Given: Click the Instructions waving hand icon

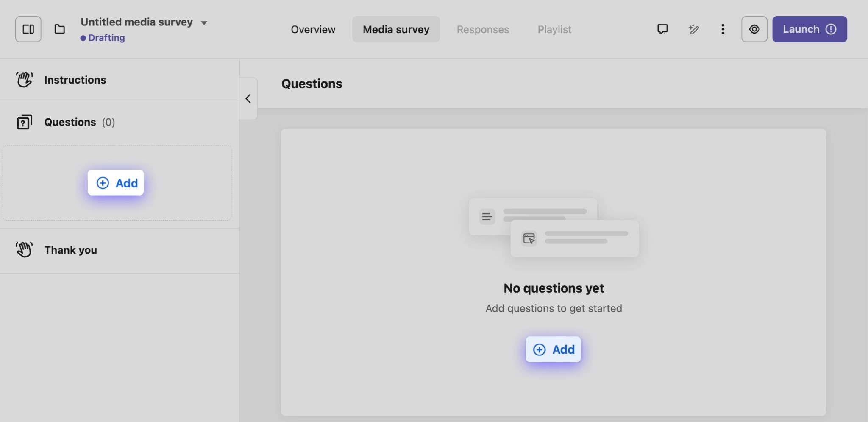Looking at the screenshot, I should point(24,79).
